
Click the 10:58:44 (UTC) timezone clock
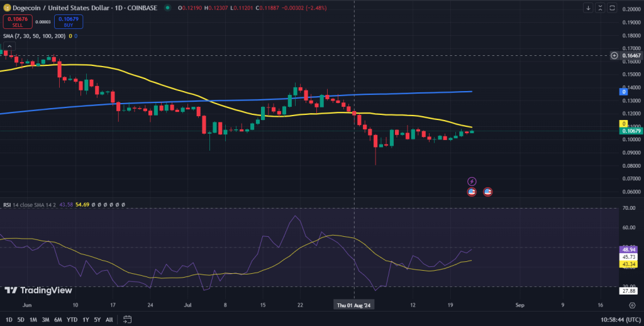620,320
